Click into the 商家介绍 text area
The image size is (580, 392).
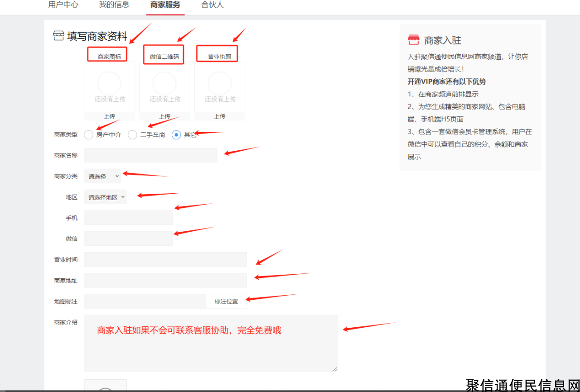point(211,349)
